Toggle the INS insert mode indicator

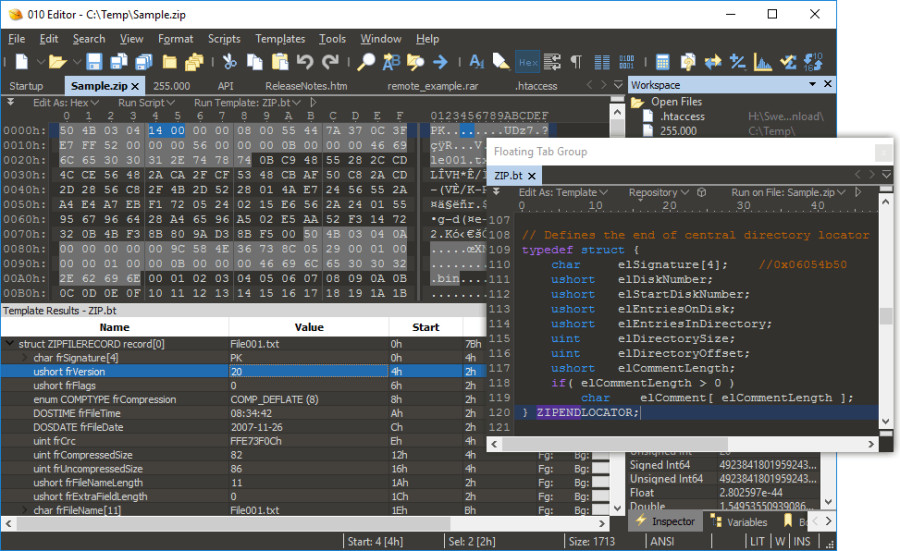coord(802,541)
